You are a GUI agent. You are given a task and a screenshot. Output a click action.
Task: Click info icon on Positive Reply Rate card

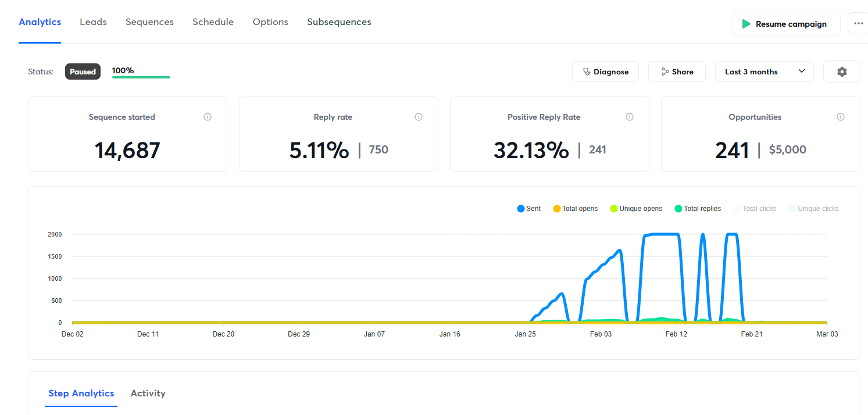pos(629,117)
